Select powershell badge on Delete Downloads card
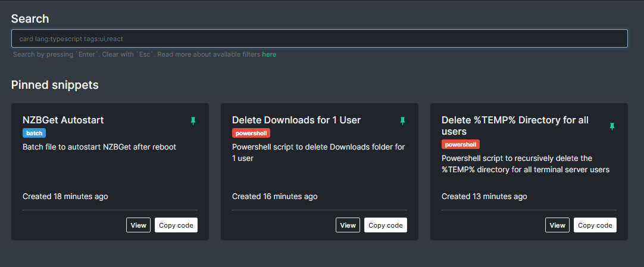The height and width of the screenshot is (267, 644). (251, 133)
